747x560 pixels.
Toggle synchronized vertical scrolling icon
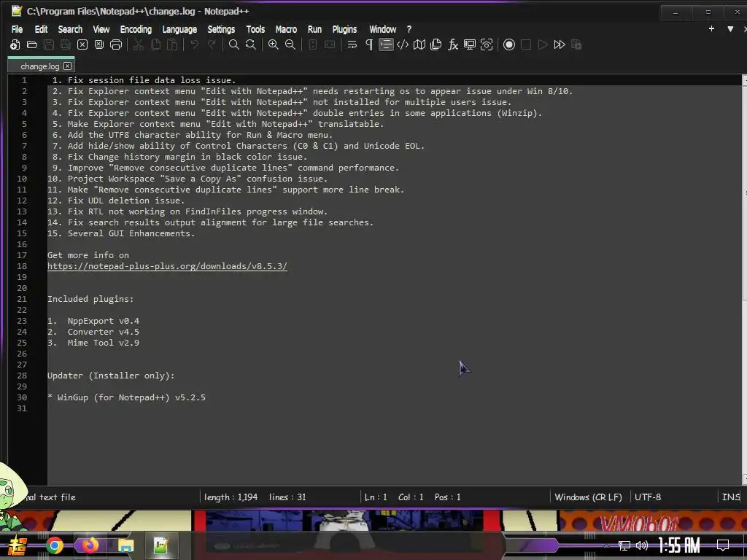point(313,44)
